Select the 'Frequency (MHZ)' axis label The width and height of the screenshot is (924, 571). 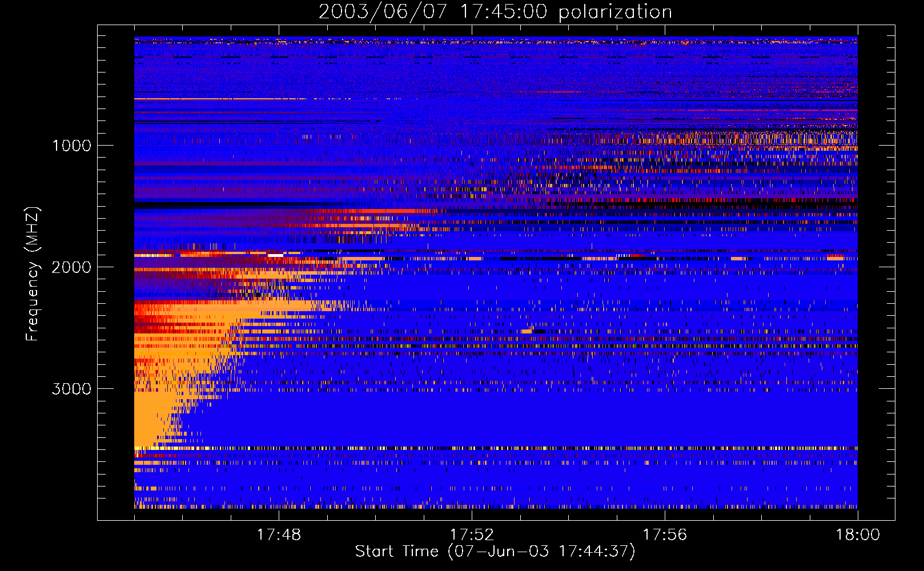(x=33, y=274)
